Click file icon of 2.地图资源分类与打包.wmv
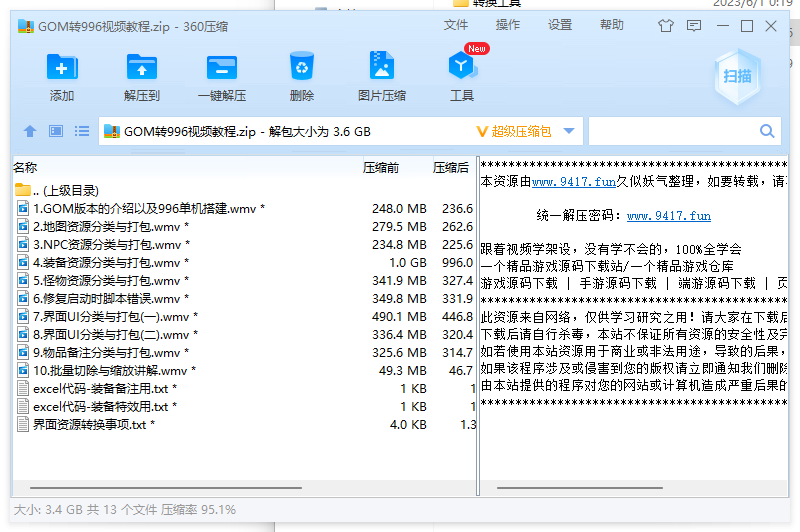Screen dimensions: 800x532 click(x=23, y=226)
